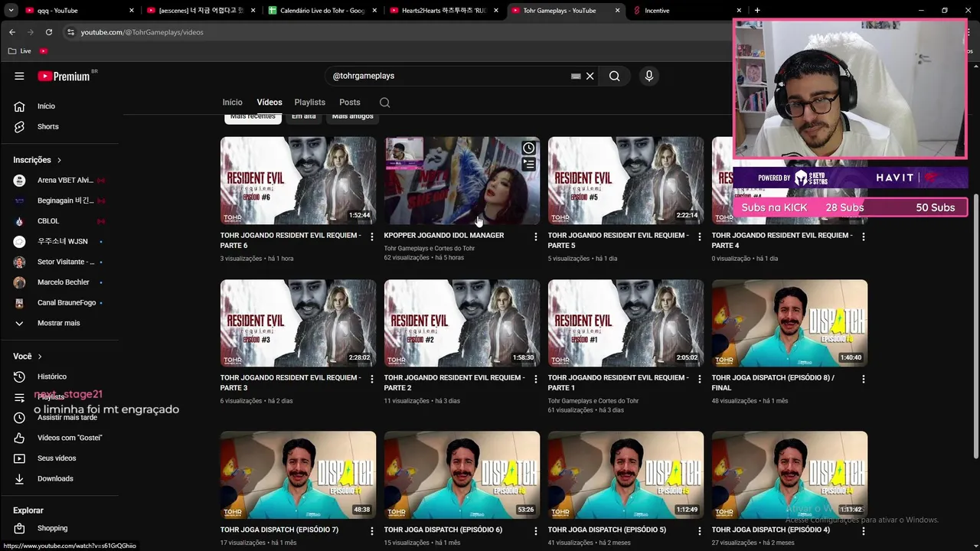This screenshot has width=980, height=551.
Task: Play Resident Evil Requiem Parte 1 thumbnail
Action: (626, 323)
